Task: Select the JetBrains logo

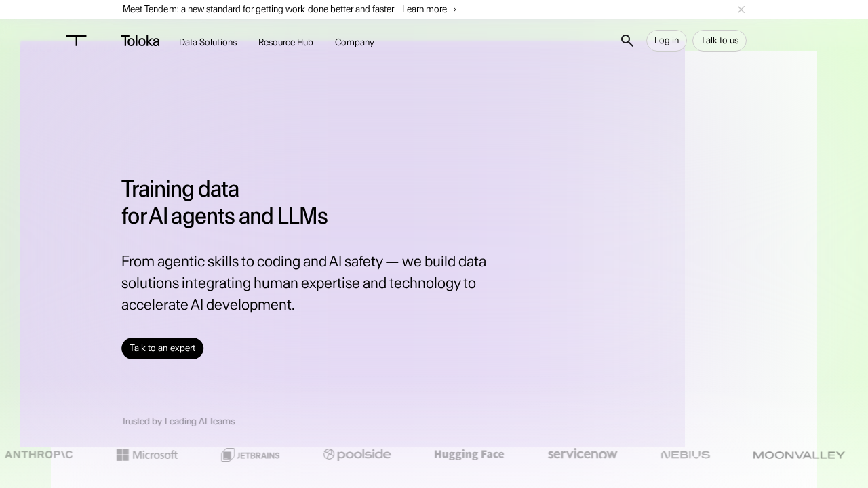Action: point(250,455)
